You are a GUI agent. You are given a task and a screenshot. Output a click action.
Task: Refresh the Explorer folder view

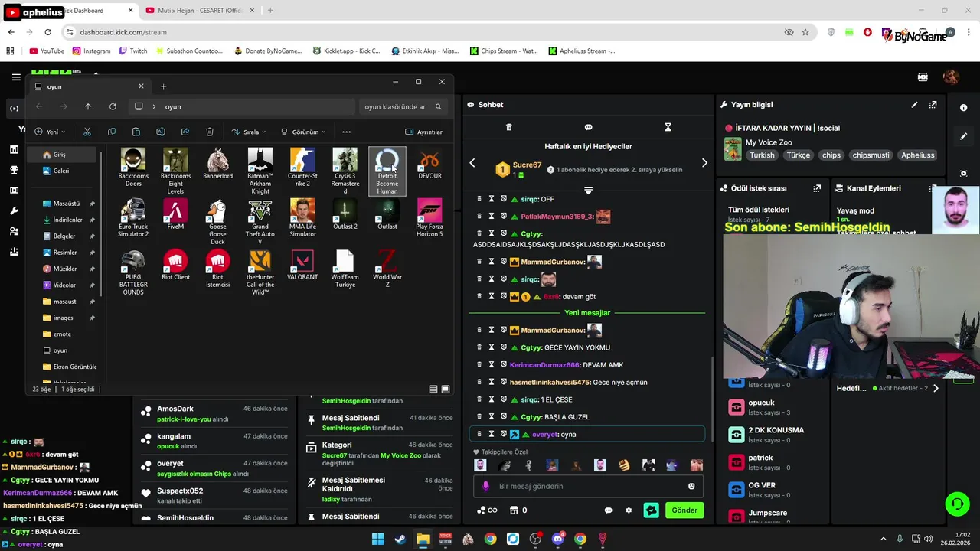pos(113,106)
